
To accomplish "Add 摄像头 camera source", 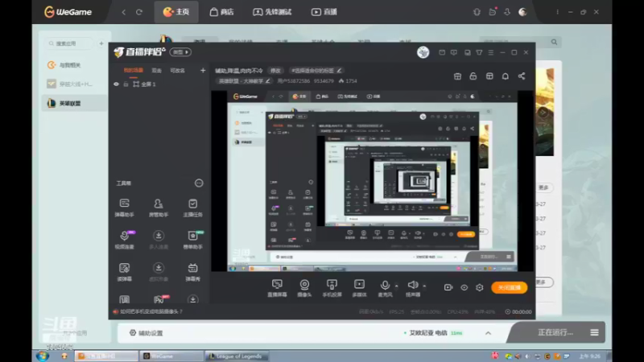I will click(x=304, y=288).
